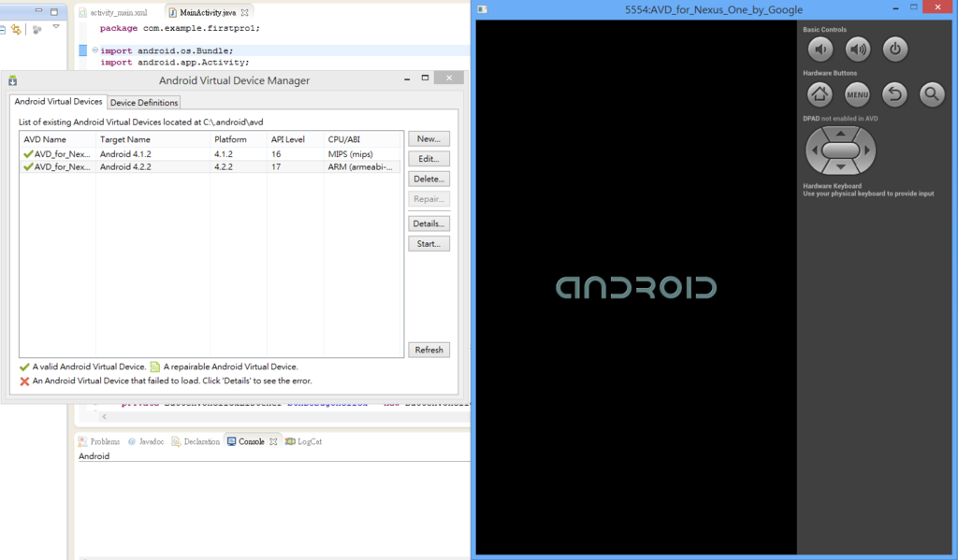This screenshot has height=560, width=958.
Task: Minimize the Android Virtual Device Manager window
Action: [407, 79]
